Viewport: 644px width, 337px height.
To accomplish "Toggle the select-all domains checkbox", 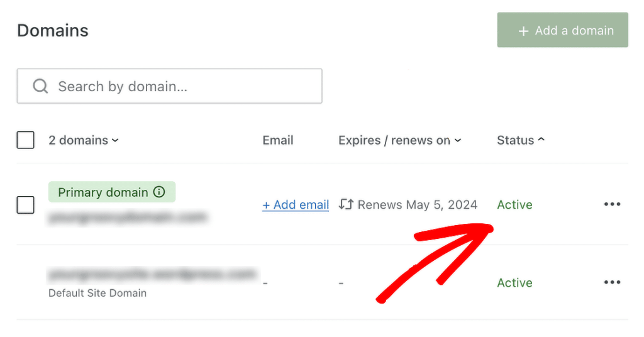I will pyautogui.click(x=25, y=140).
